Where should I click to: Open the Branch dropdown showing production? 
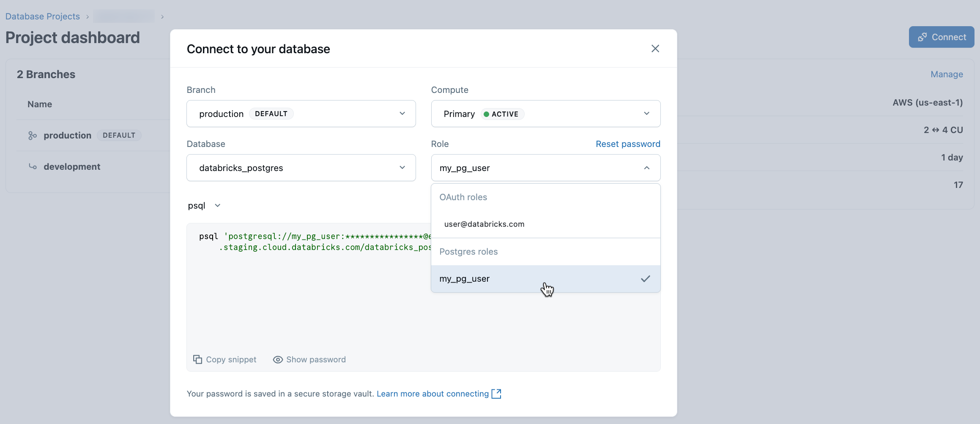pyautogui.click(x=301, y=113)
